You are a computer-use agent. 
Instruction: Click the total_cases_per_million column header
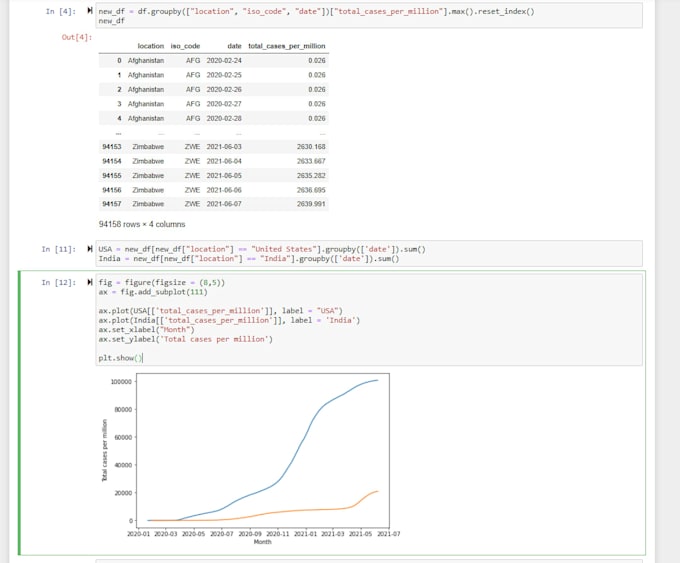(287, 46)
